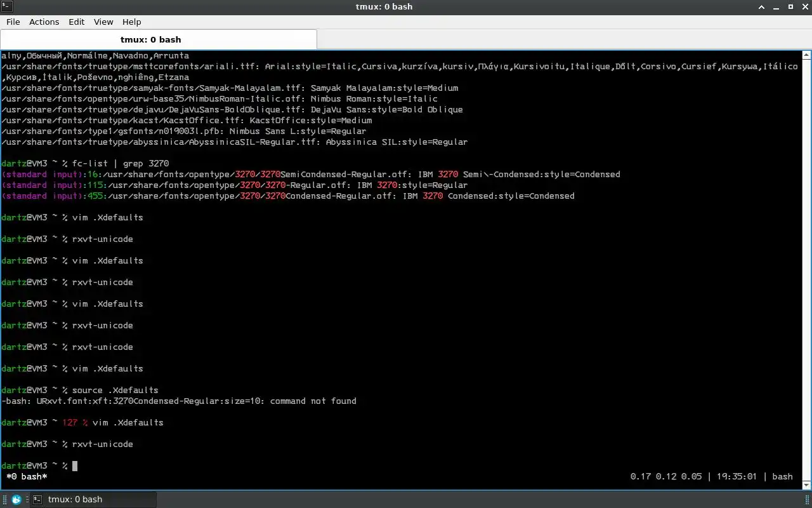Minimize the terminal window

pyautogui.click(x=776, y=6)
